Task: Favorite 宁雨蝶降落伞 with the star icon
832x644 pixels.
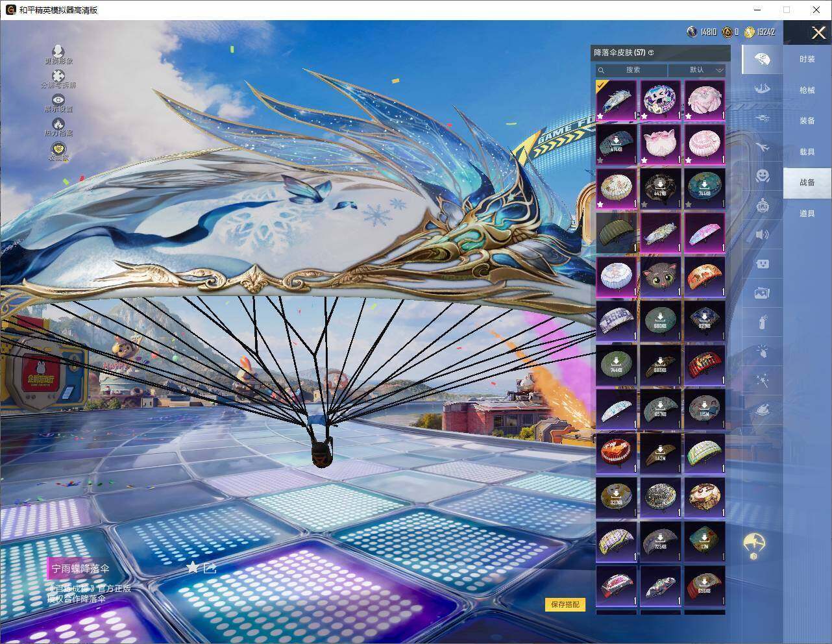Action: coord(192,567)
